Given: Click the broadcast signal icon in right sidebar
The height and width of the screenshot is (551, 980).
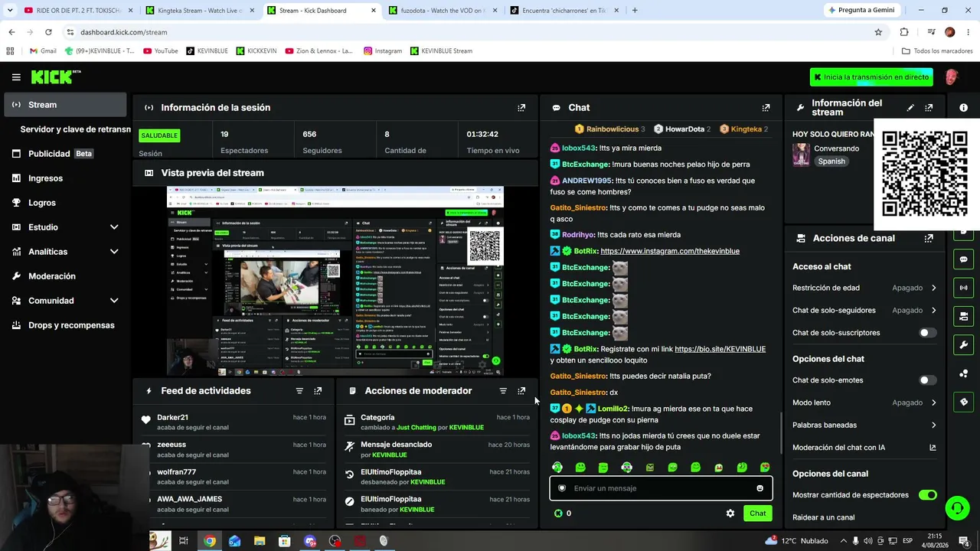Looking at the screenshot, I should [x=963, y=288].
